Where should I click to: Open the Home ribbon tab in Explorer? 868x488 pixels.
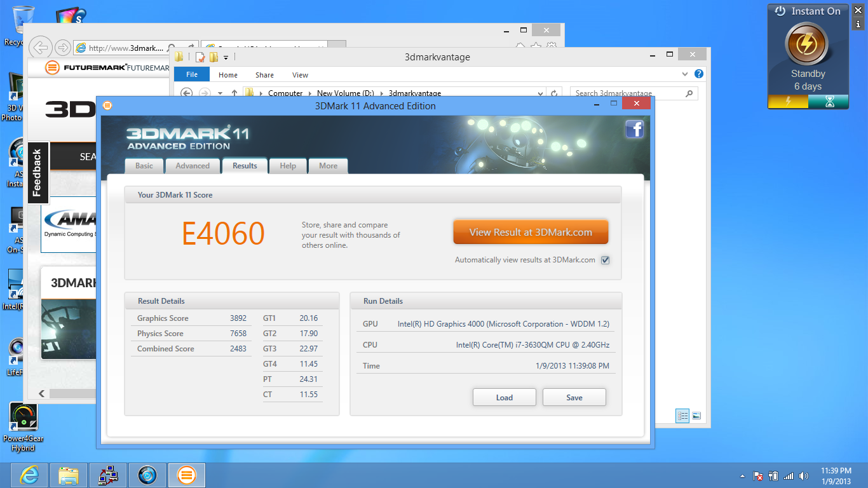pos(228,75)
